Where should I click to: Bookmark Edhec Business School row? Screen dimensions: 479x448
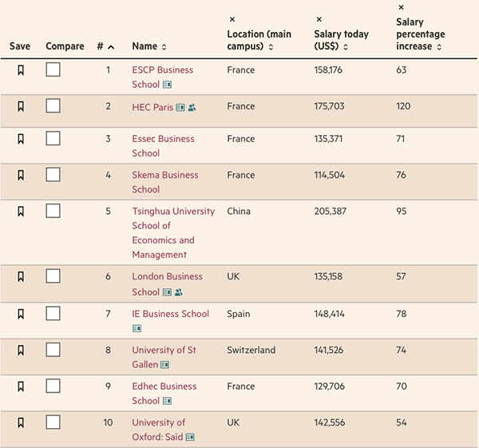point(21,387)
